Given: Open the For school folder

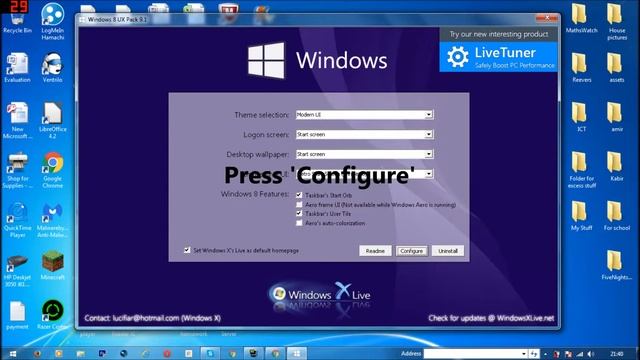Looking at the screenshot, I should (x=617, y=216).
